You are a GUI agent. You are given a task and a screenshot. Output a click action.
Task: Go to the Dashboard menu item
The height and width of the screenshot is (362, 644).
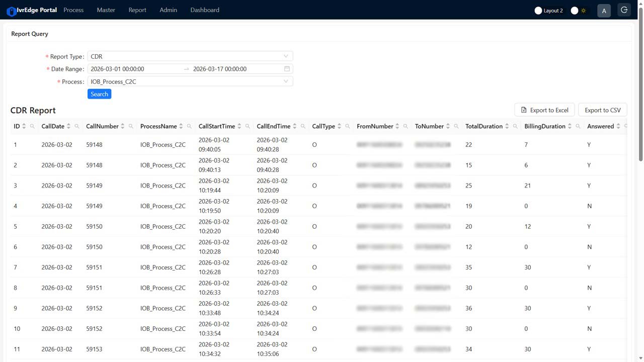coord(205,10)
